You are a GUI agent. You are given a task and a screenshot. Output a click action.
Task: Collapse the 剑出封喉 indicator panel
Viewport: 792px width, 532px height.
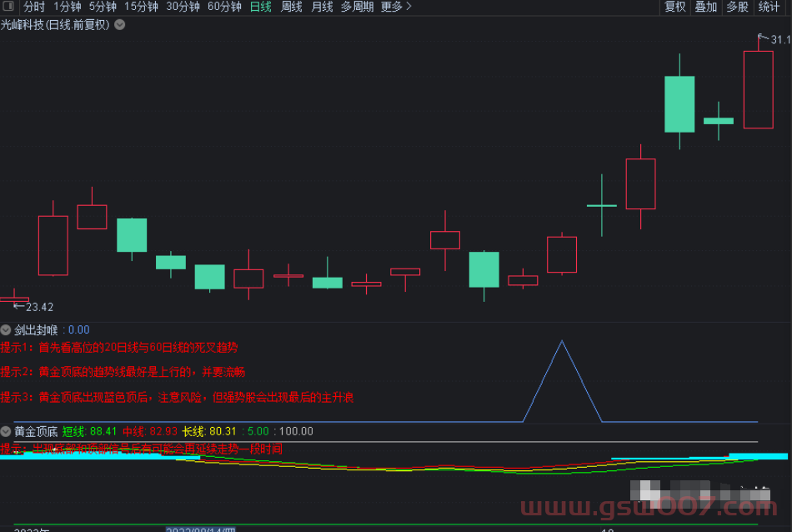7,330
